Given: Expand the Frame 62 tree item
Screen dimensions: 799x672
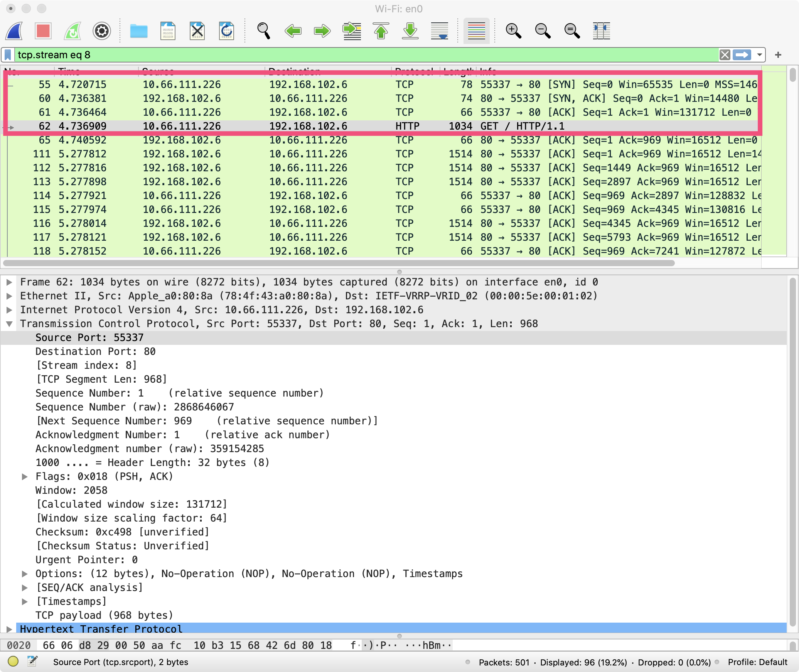Looking at the screenshot, I should [9, 282].
